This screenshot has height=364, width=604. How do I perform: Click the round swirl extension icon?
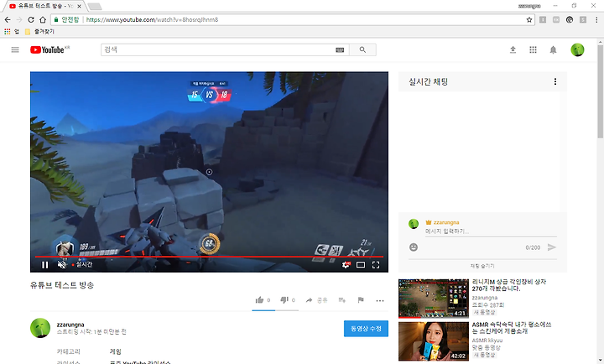(x=570, y=19)
